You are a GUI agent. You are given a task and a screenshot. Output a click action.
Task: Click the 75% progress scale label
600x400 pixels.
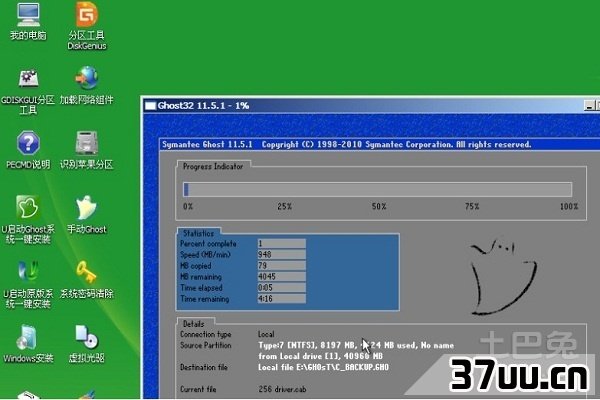(472, 207)
